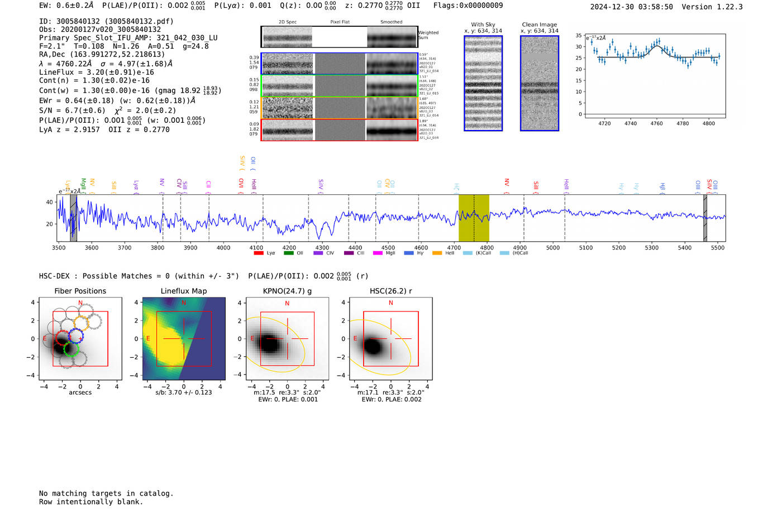Click the green dashed fiber circle in Fiber Positions
Screen dimensions: 782x532
(71, 349)
